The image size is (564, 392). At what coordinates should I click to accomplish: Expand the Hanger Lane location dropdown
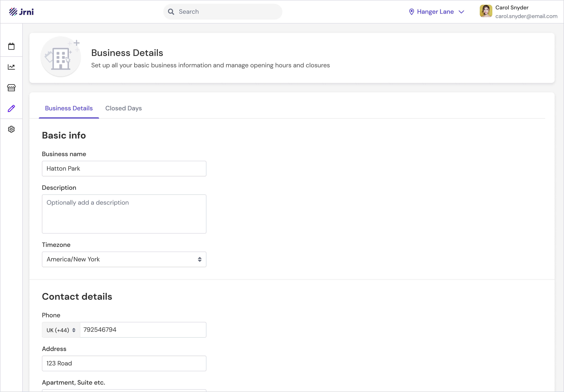436,12
